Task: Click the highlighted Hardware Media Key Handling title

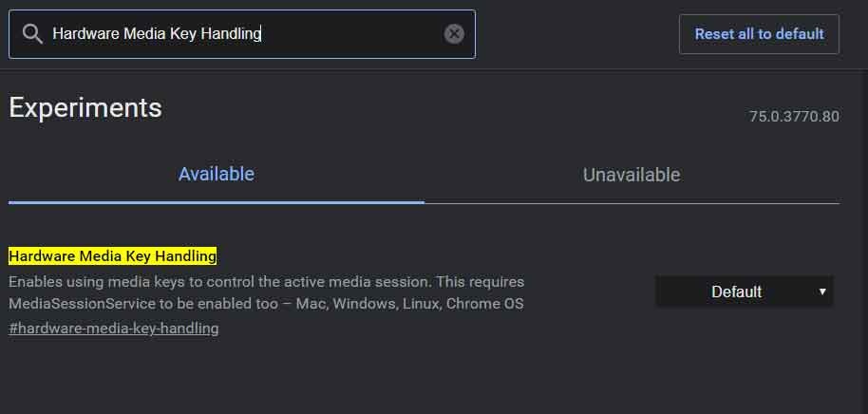Action: [112, 255]
